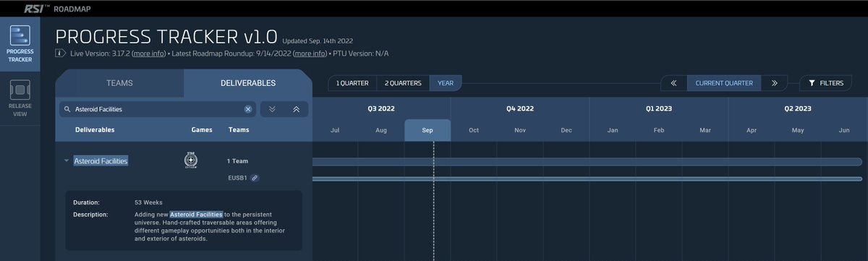Image resolution: width=868 pixels, height=261 pixels.
Task: Click the EUSB1 team label
Action: click(x=237, y=178)
